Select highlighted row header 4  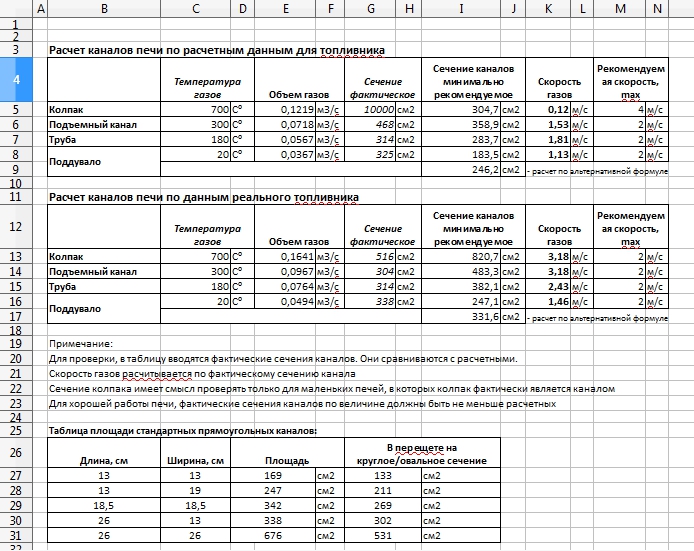point(16,80)
